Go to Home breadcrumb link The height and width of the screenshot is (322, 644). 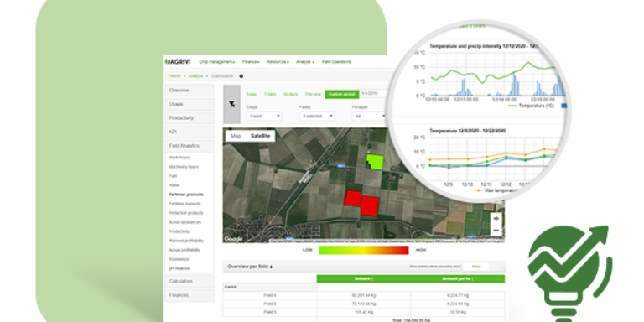tap(175, 76)
